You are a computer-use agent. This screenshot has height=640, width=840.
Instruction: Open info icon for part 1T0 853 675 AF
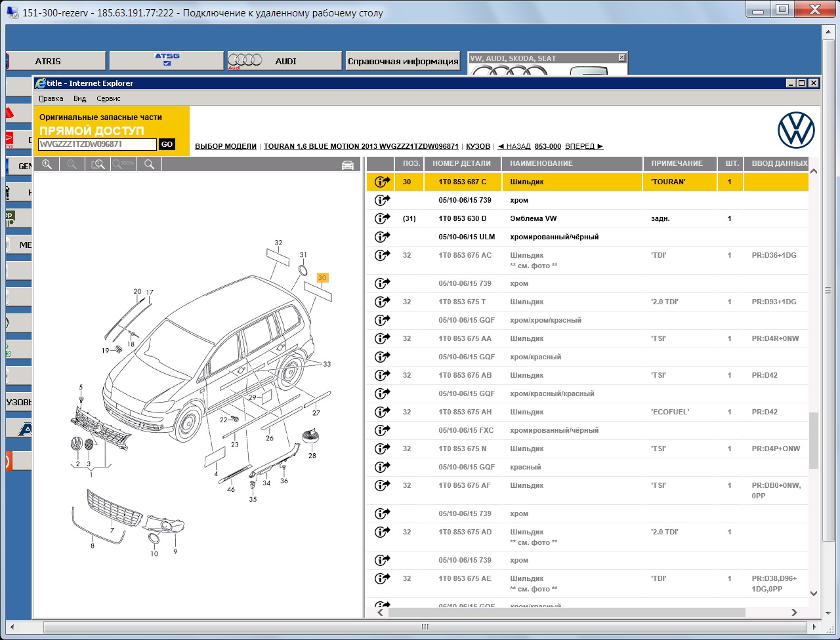point(382,485)
